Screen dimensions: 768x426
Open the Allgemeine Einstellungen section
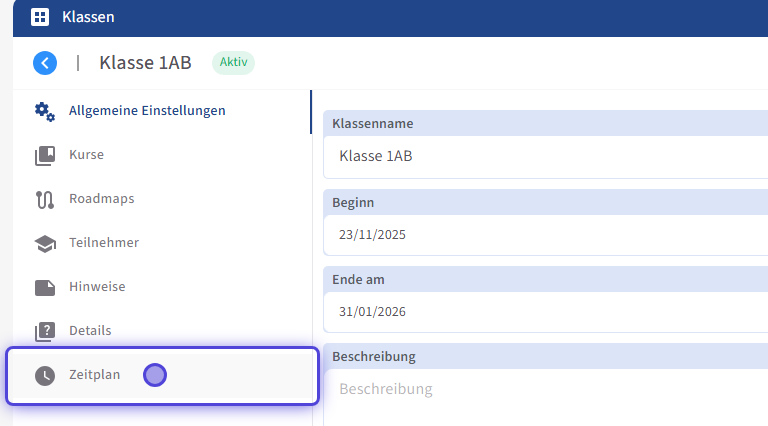[x=147, y=111]
